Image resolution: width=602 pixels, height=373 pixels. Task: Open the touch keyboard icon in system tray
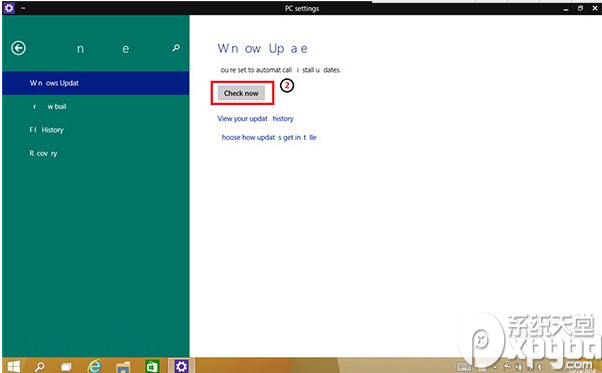463,367
